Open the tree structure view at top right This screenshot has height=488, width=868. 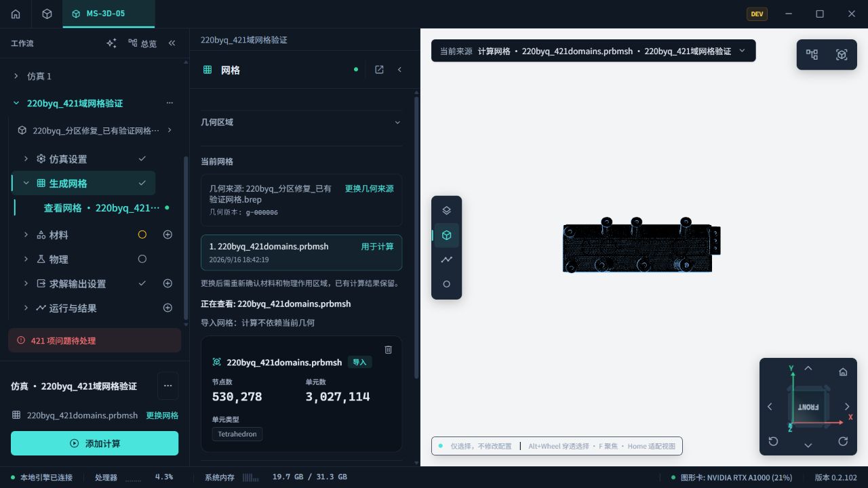812,54
